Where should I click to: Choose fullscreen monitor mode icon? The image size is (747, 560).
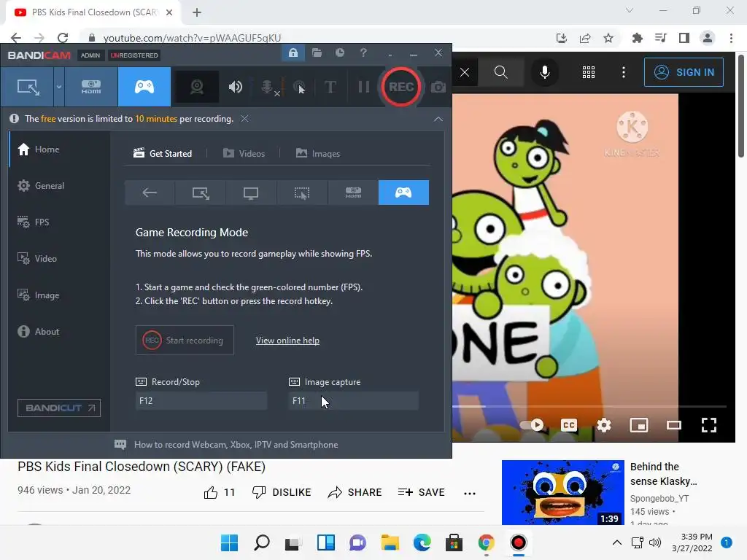click(x=251, y=192)
